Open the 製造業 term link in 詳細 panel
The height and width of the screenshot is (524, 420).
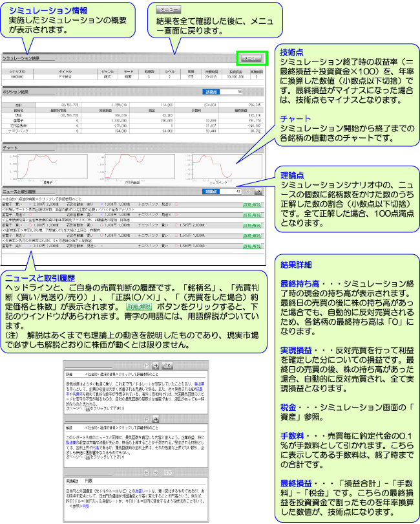tap(199, 384)
